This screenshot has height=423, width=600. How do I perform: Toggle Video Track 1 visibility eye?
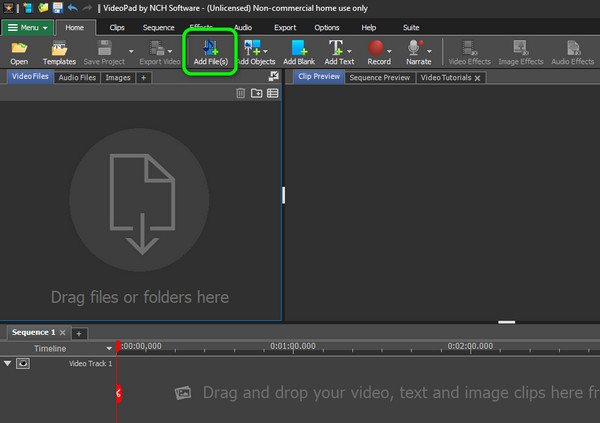[x=23, y=363]
